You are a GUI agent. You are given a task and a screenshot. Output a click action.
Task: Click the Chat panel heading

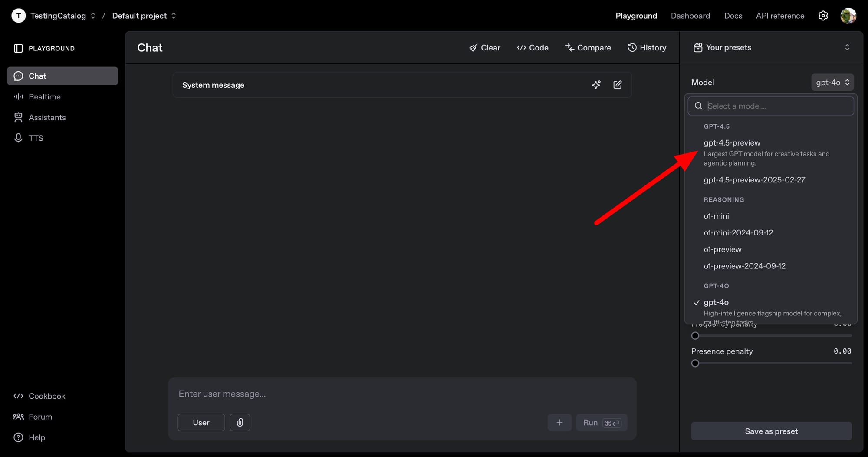(150, 48)
